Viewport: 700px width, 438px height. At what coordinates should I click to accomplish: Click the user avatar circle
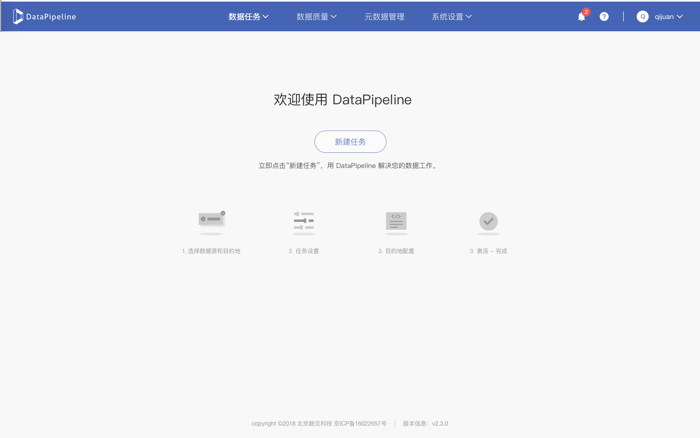pyautogui.click(x=642, y=17)
